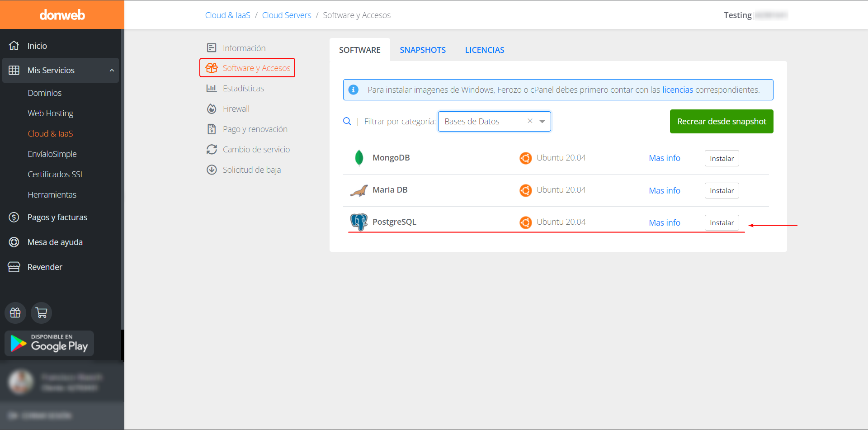Click the Solicitud de baja download icon
The image size is (868, 430).
click(212, 170)
